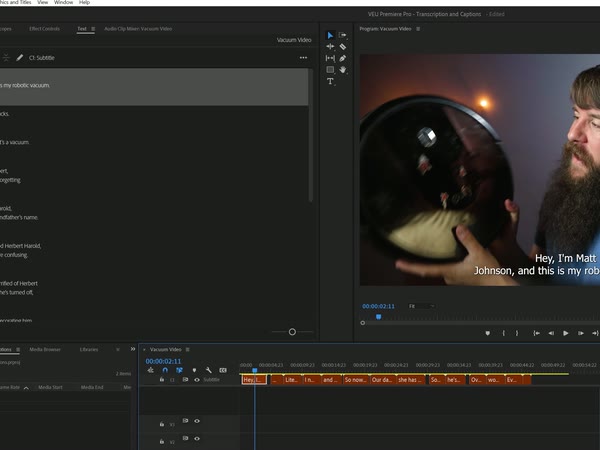Click Mark In button in Program monitor
600x450 pixels.
click(504, 333)
